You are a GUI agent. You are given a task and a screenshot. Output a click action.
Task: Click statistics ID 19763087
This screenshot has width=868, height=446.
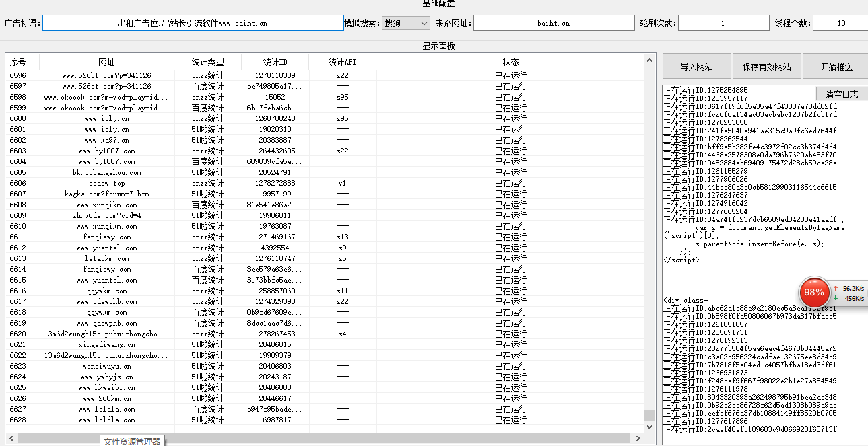point(275,226)
